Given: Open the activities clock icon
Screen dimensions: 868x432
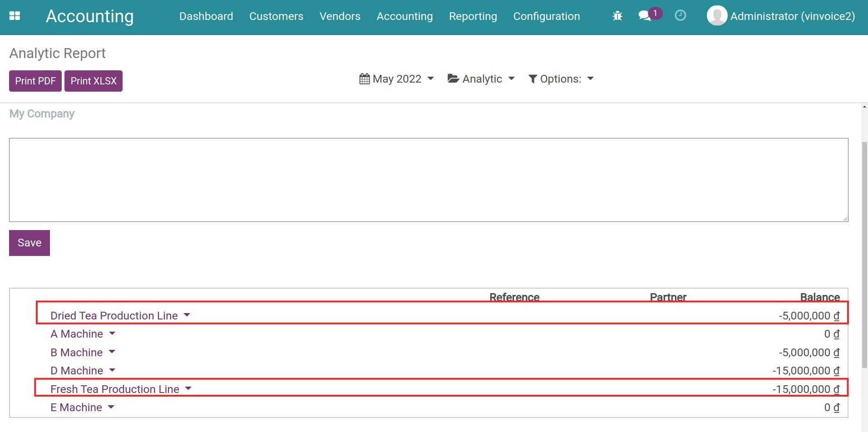Looking at the screenshot, I should (680, 15).
